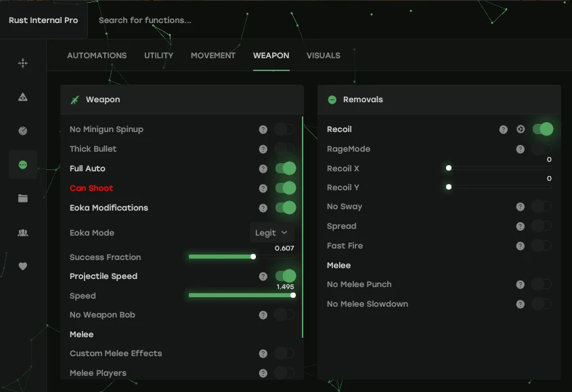Disable the Recoil toggle
The height and width of the screenshot is (392, 572).
543,129
